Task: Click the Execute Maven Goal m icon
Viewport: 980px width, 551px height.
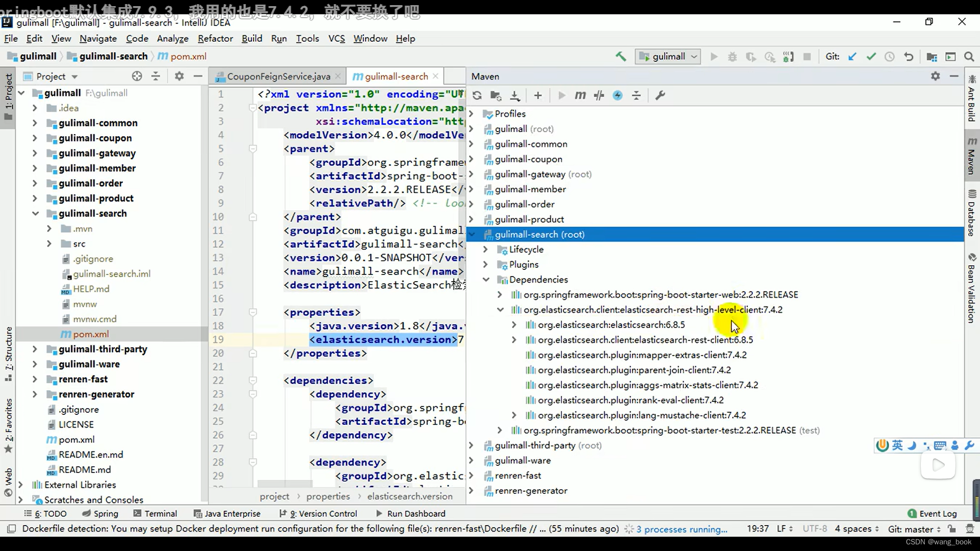Action: tap(580, 95)
